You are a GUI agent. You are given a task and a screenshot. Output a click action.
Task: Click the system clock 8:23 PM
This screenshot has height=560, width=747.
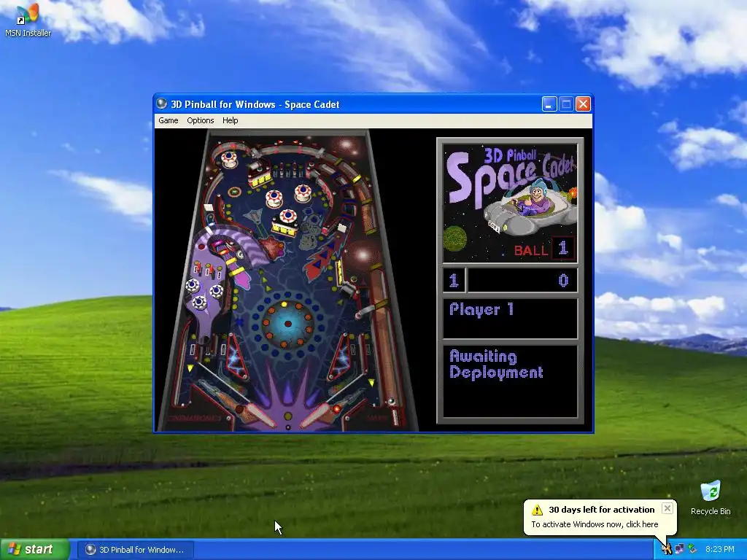click(x=720, y=550)
